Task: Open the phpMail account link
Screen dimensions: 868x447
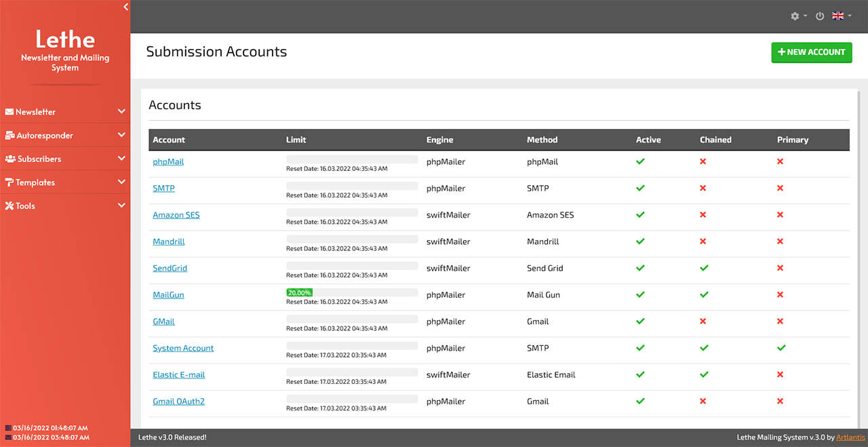Action: pyautogui.click(x=168, y=162)
